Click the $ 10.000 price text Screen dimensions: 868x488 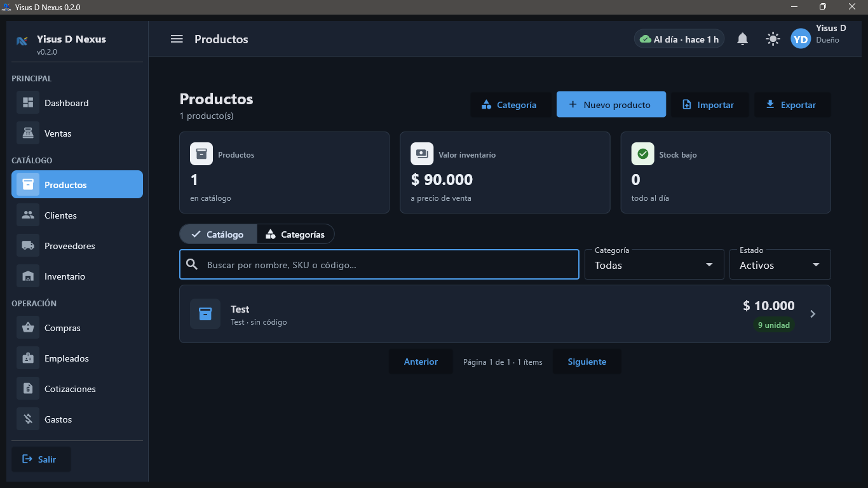(x=769, y=306)
